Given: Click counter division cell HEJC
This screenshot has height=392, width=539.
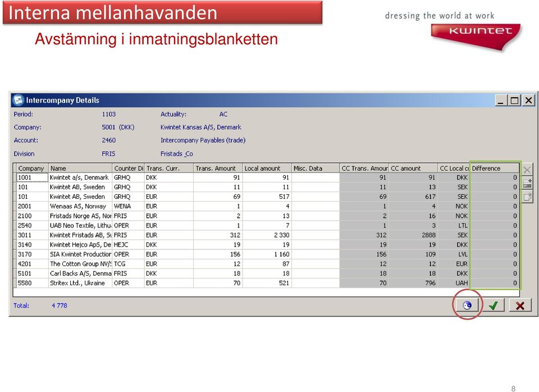Looking at the screenshot, I should 128,245.
